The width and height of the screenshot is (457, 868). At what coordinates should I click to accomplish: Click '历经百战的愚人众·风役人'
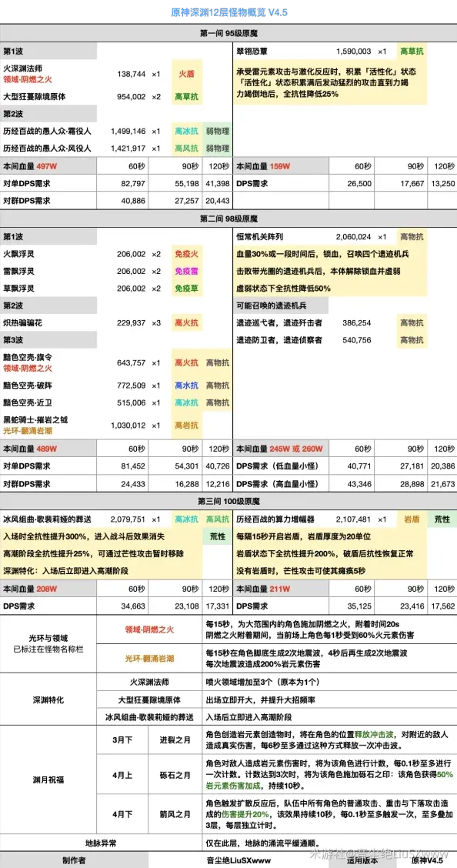point(48,149)
